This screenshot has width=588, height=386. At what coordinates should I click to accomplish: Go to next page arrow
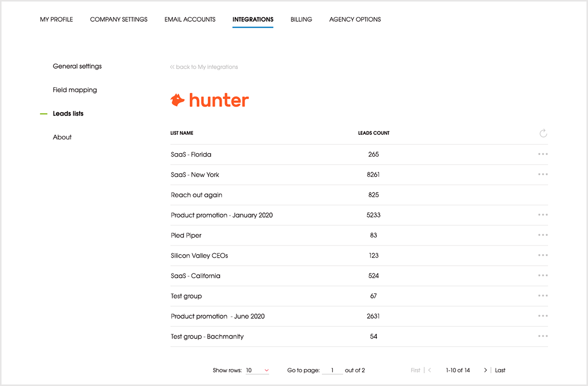(485, 370)
